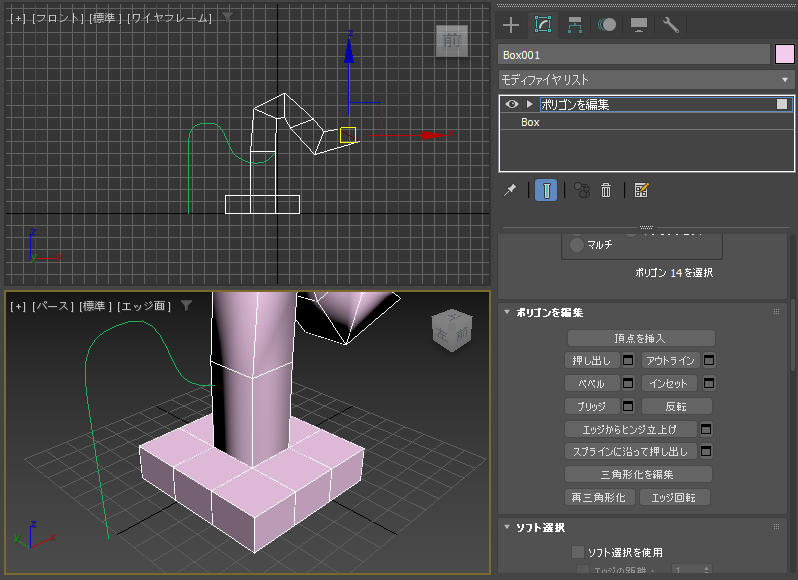This screenshot has width=798, height=580.
Task: Click the 再三角形化 button
Action: coord(600,497)
